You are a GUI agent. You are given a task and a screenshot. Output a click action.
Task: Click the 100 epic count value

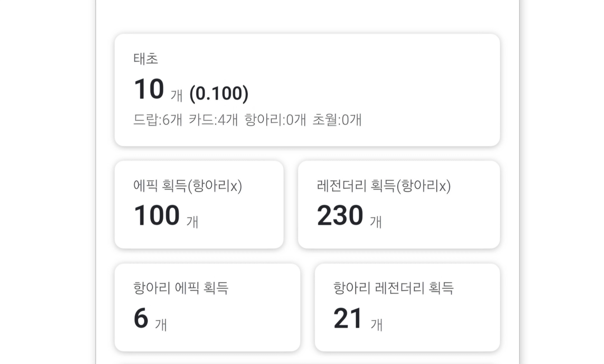157,215
